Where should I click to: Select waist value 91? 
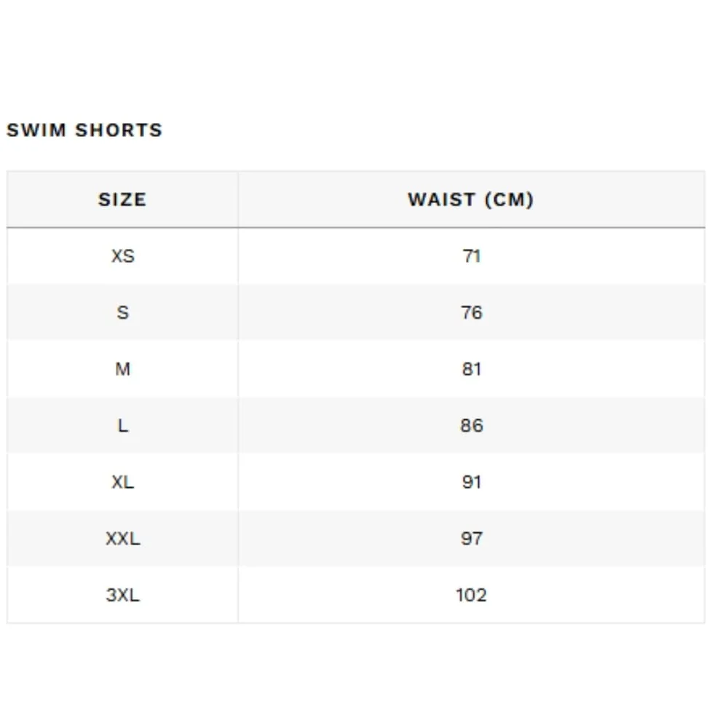click(x=471, y=482)
